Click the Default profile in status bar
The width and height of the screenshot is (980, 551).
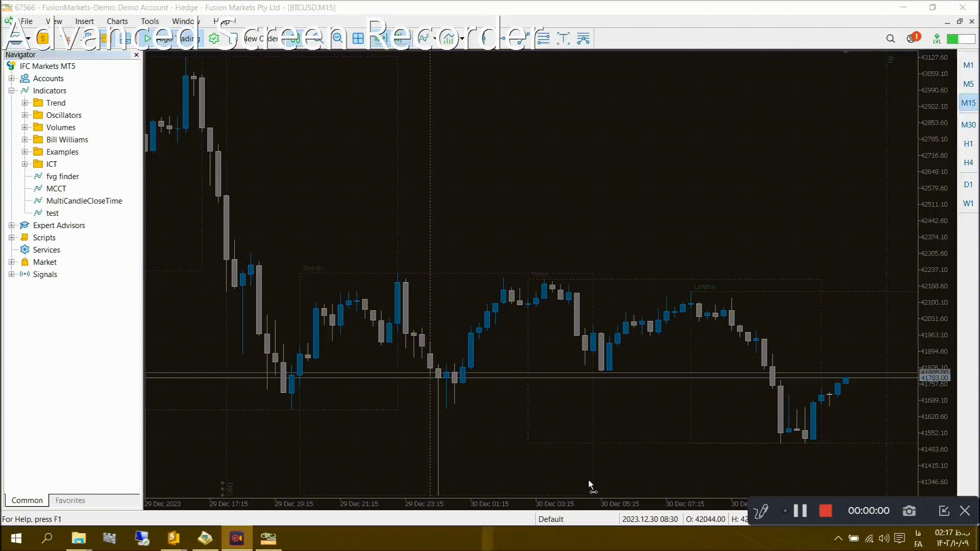coord(551,519)
